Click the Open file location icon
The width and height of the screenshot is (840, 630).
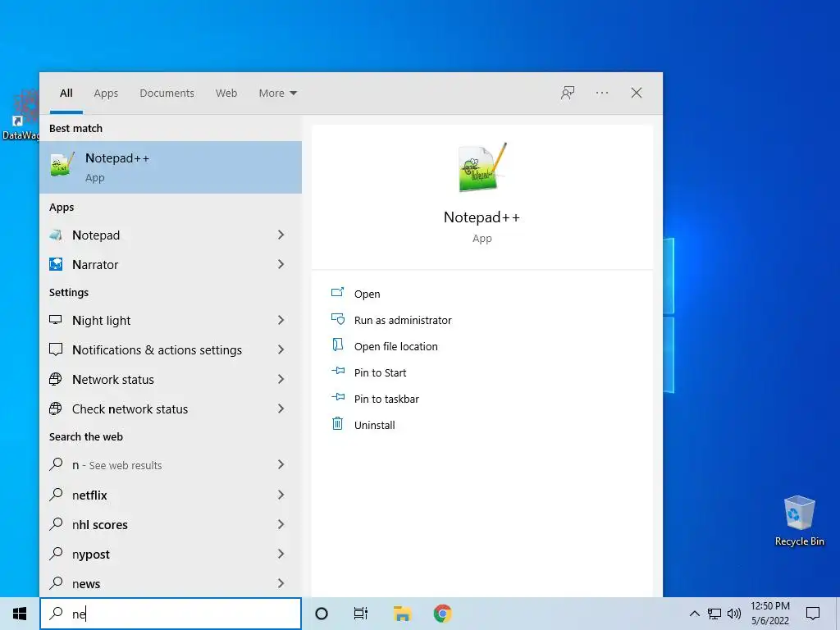[337, 345]
